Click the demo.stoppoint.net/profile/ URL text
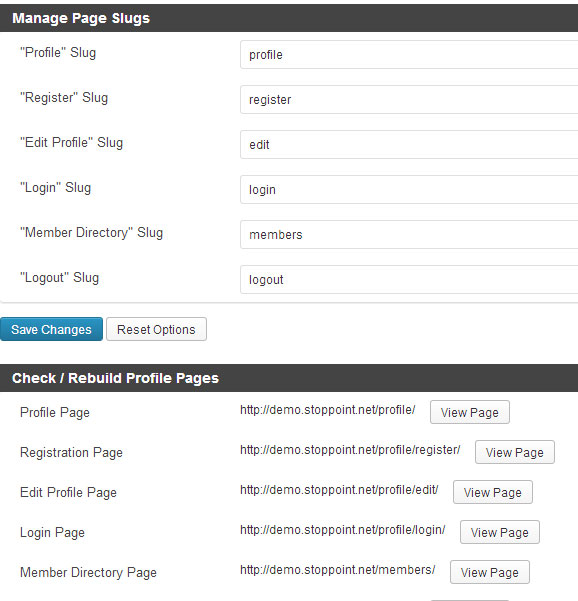Viewport: 578px width, 601px height. click(328, 410)
